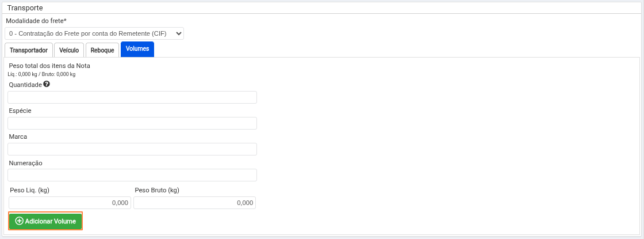The width and height of the screenshot is (644, 239).
Task: Click the Peso Bruto (kg) label
Action: point(157,190)
